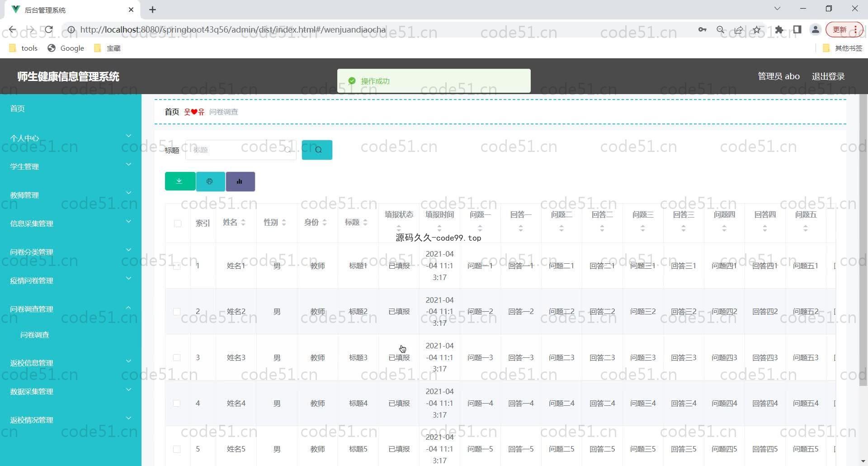The image size is (868, 466).
Task: Sort by 性别 column arrows
Action: pos(284,223)
